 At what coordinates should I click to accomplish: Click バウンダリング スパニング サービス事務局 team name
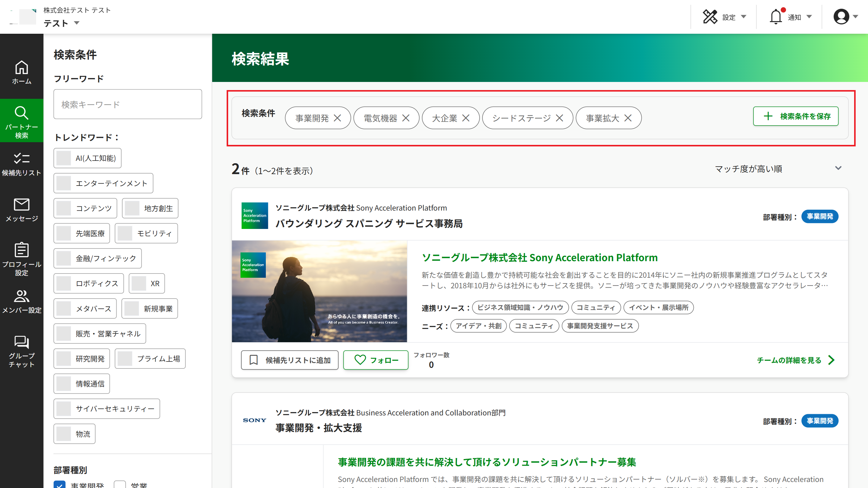(x=369, y=223)
